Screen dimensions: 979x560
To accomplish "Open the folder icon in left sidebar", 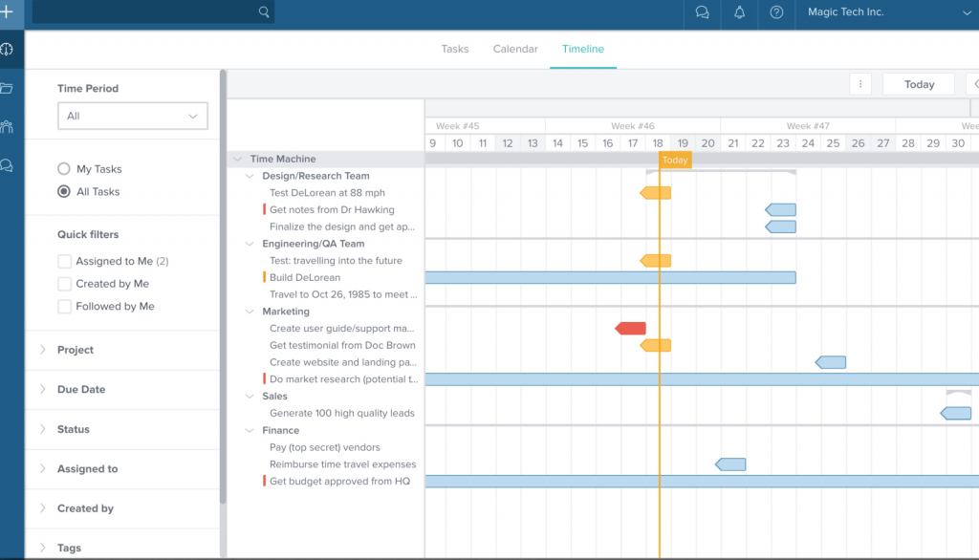I will point(7,88).
